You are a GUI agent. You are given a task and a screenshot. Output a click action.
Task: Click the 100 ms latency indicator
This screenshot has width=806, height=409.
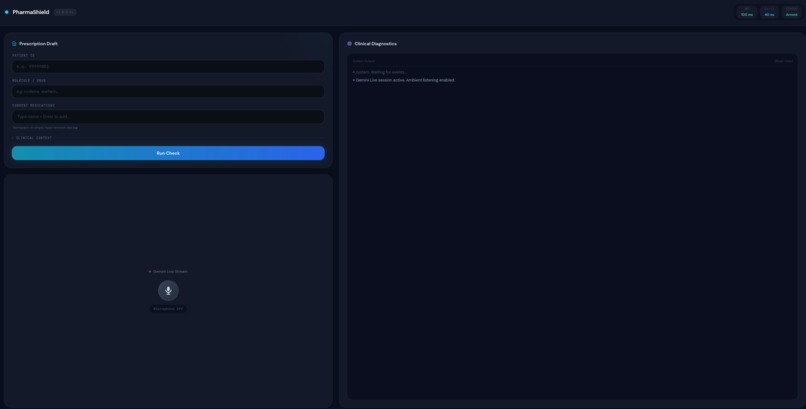747,12
